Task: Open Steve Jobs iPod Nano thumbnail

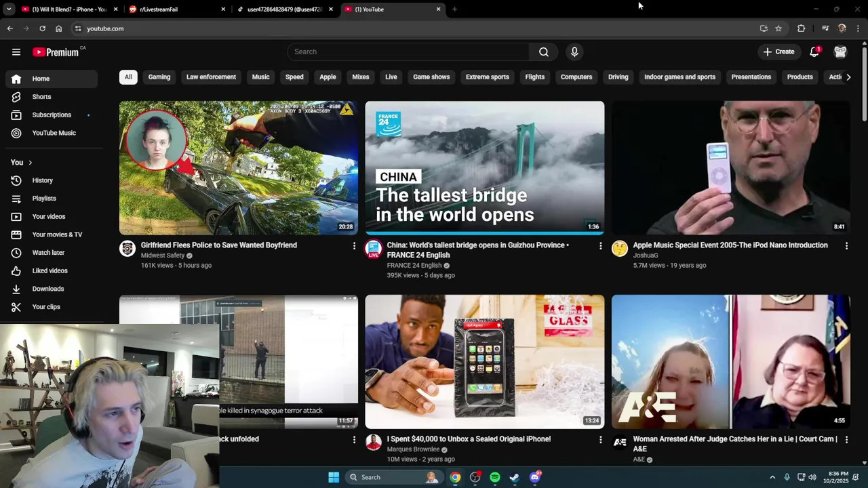Action: pyautogui.click(x=731, y=168)
